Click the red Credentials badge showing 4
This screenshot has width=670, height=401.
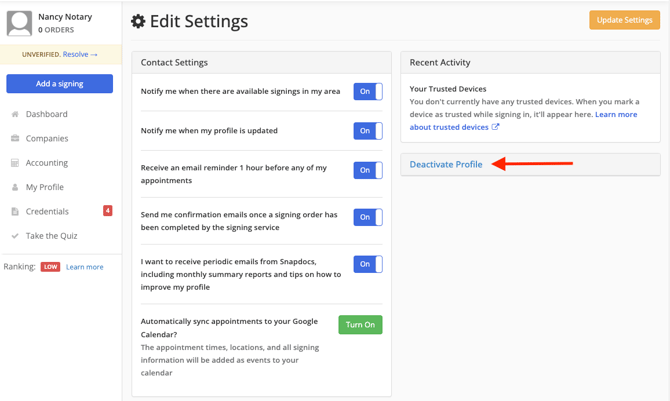(108, 210)
